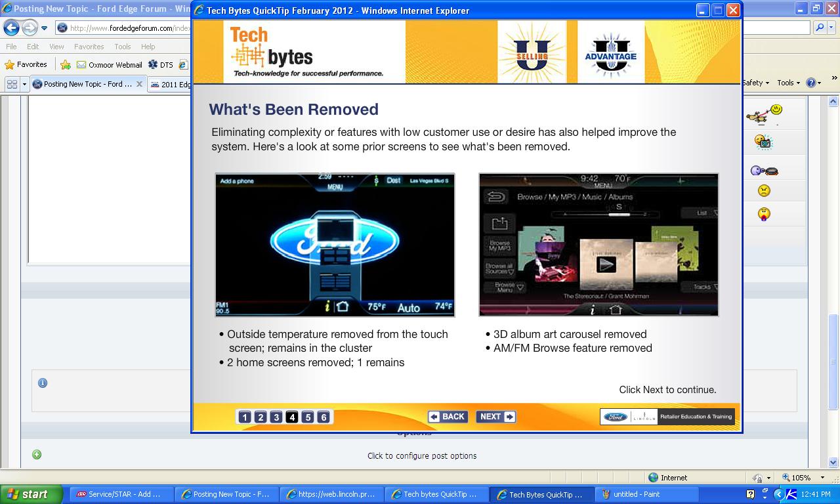Click the zoom magnifier showing 105%
Viewport: 840px width, 504px height.
[796, 478]
